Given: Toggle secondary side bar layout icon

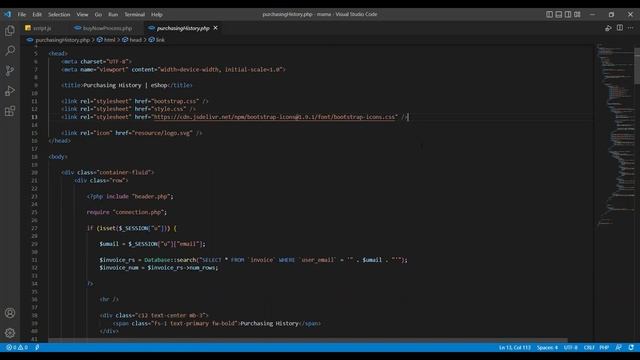Looking at the screenshot, I should point(568,14).
